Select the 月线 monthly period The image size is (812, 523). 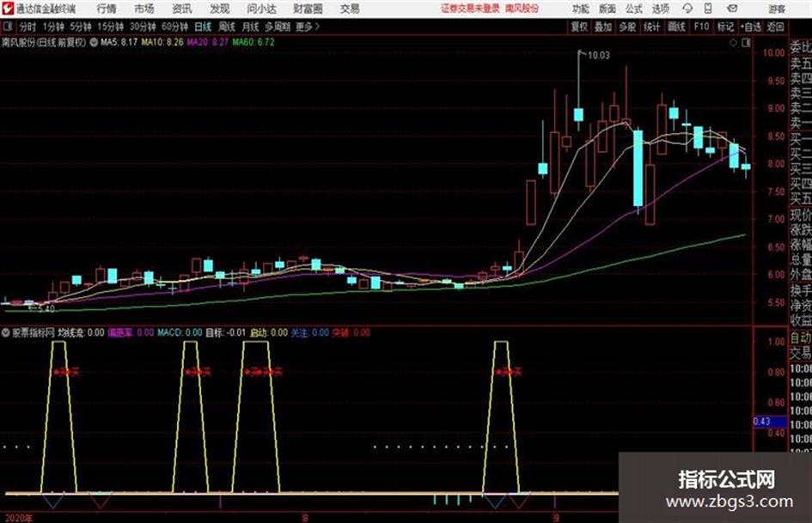coord(250,27)
